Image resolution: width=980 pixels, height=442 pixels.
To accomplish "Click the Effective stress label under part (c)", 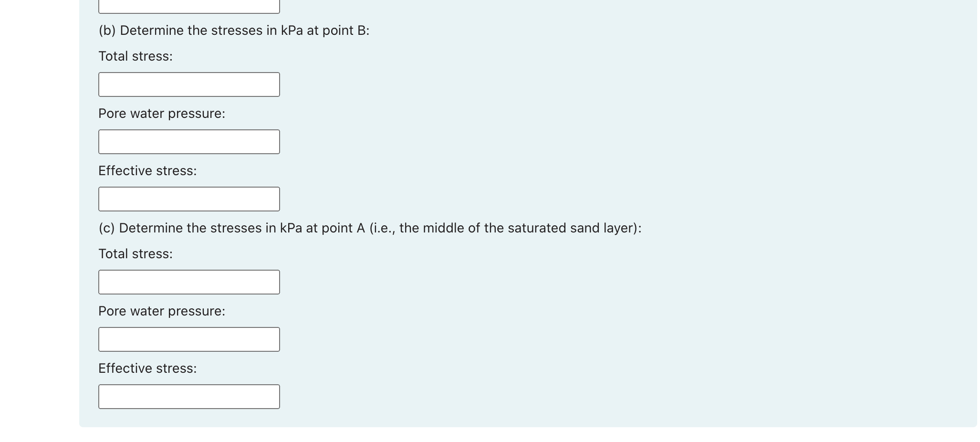I will (147, 368).
